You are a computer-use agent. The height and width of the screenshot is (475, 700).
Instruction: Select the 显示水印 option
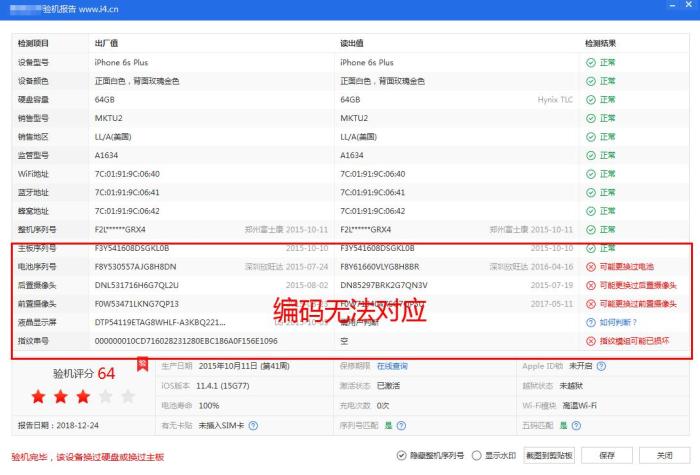pyautogui.click(x=494, y=455)
